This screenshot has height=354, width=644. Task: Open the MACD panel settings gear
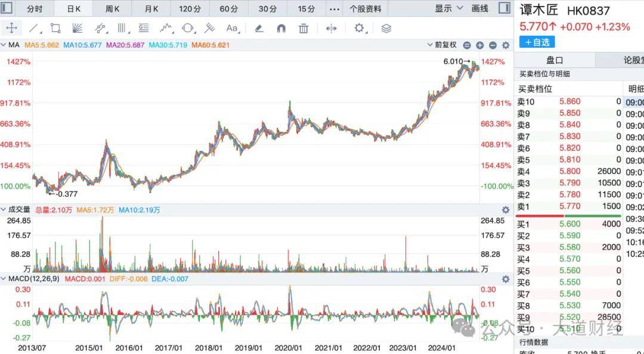506,279
